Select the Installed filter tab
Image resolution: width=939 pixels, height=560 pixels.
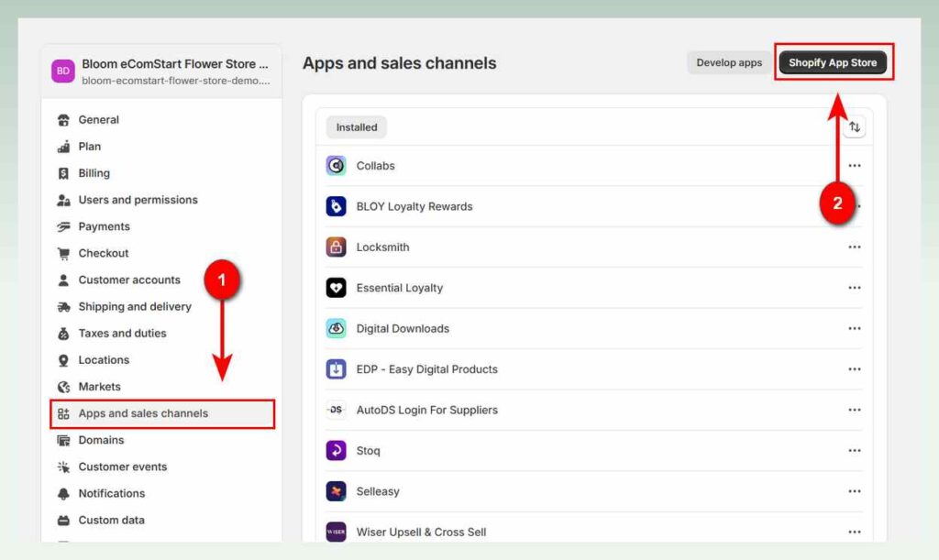click(x=357, y=126)
